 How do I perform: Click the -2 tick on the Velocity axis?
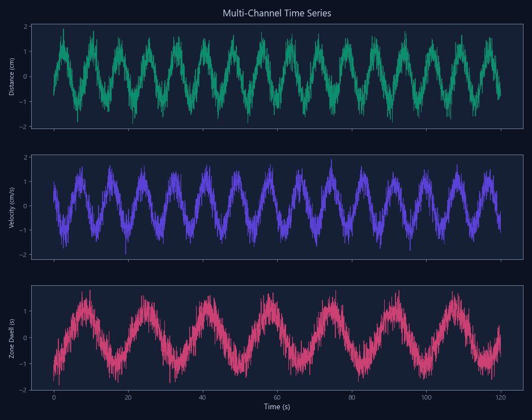(x=23, y=256)
